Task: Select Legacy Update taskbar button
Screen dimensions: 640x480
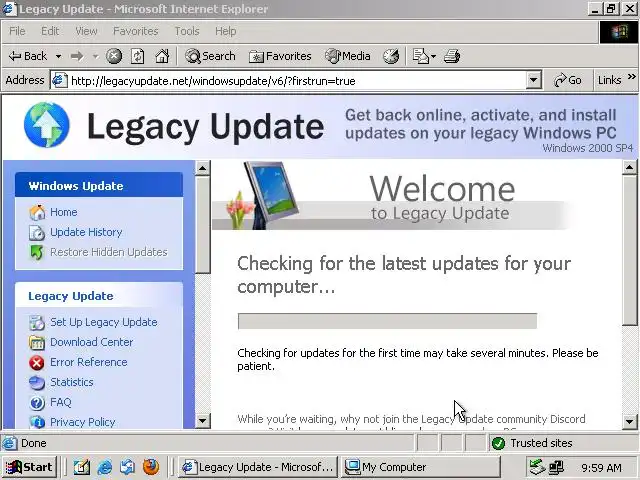Action: [258, 467]
